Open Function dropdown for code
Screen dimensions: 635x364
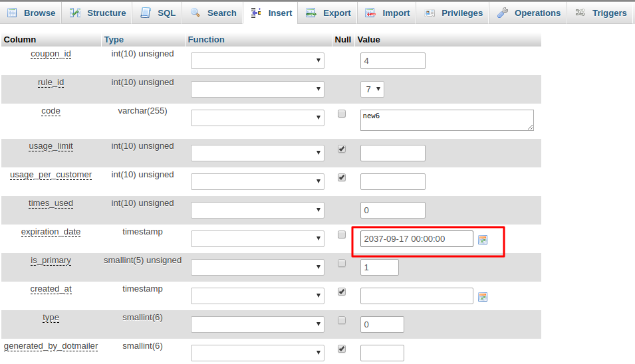click(257, 118)
